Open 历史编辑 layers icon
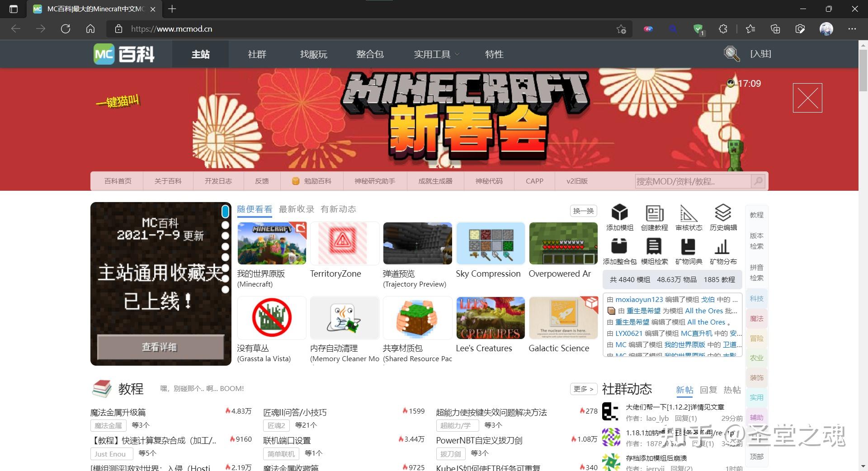Viewport: 868px width, 471px height. point(723,212)
